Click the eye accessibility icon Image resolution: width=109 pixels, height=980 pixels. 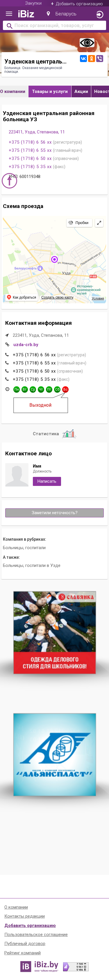(87, 43)
